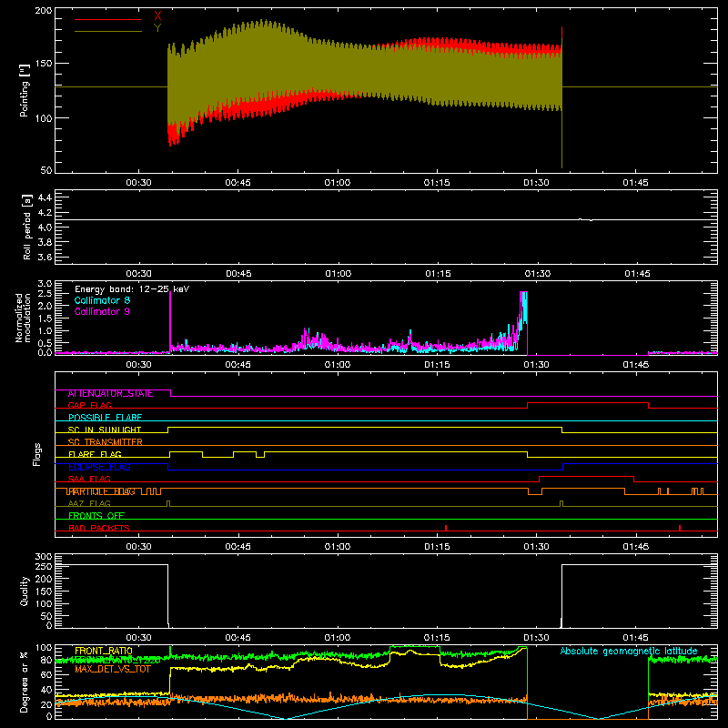Image resolution: width=728 pixels, height=728 pixels.
Task: Select the 'Y' legend label in Pointing plot
Action: [x=157, y=28]
